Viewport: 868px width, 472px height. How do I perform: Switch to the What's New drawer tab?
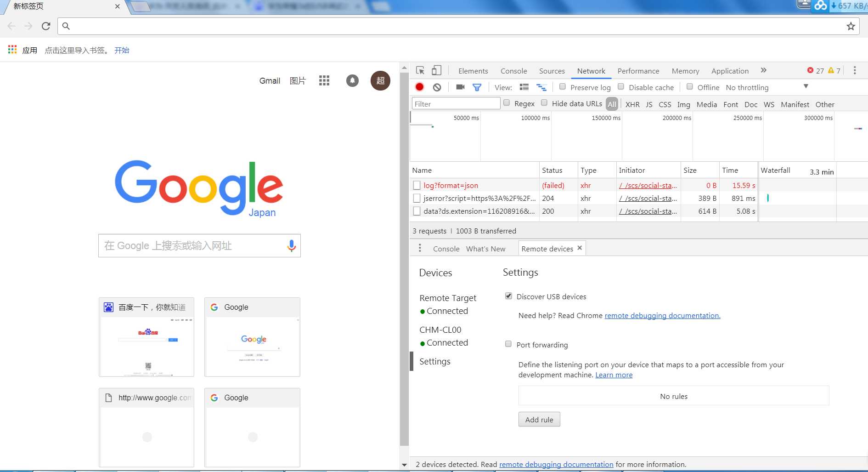[x=485, y=249]
